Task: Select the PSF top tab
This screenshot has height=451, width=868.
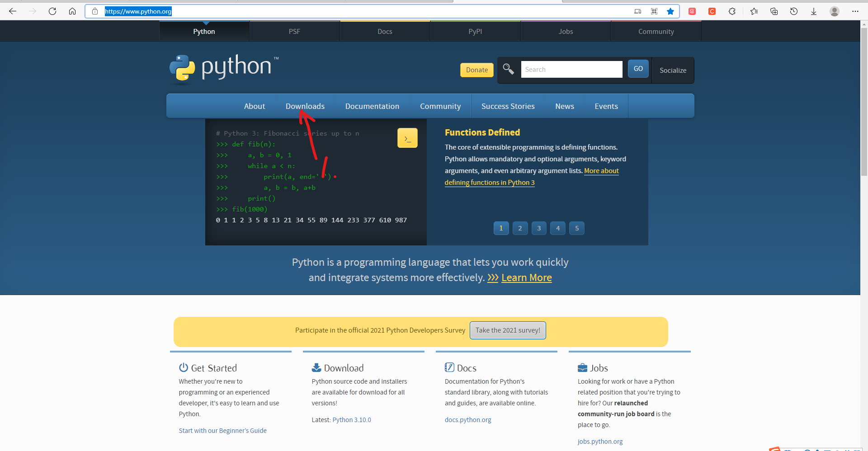Action: [x=295, y=31]
